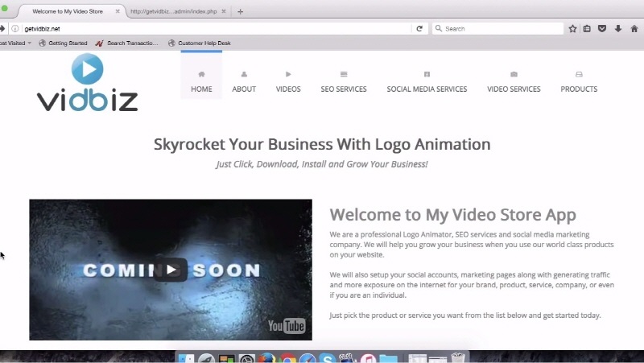Click the Just Click, Download, Install subtitle
Viewport: 644px width, 363px height.
click(x=321, y=164)
